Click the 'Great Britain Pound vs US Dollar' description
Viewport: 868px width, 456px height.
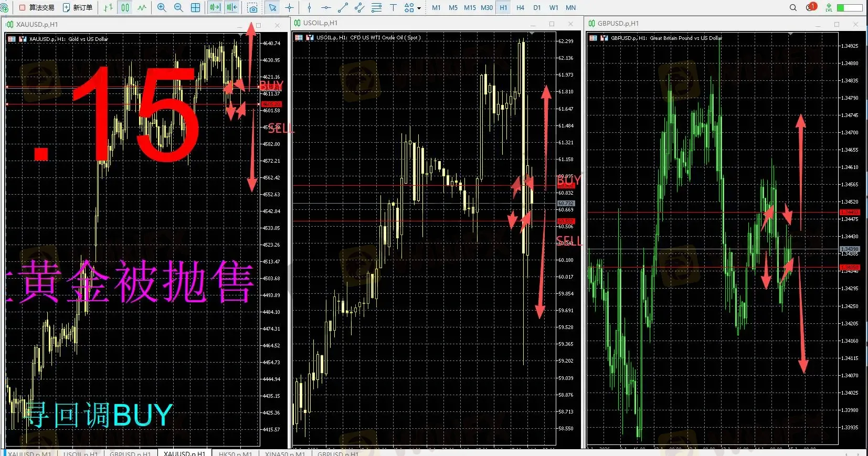686,38
